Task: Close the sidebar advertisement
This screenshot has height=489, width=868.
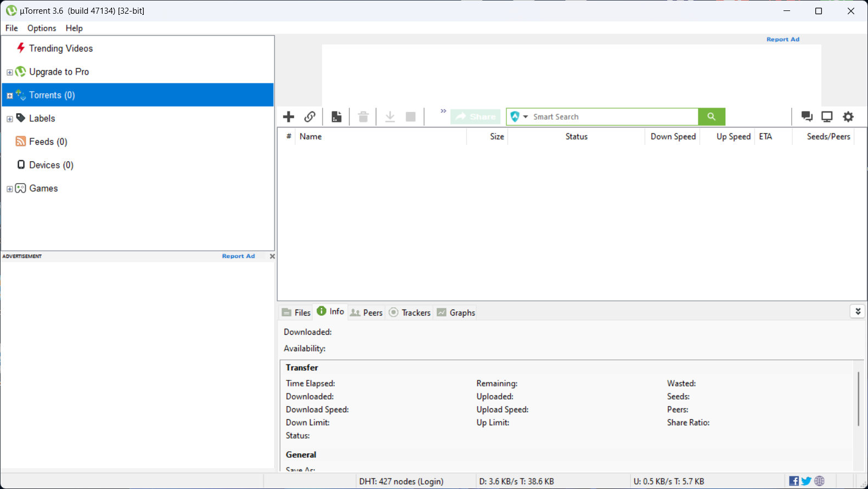Action: click(272, 256)
